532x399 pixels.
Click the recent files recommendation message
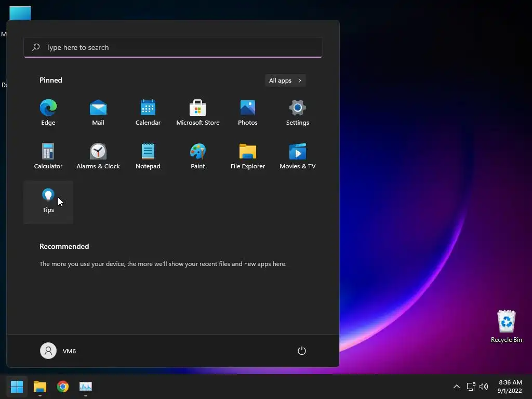(x=163, y=263)
